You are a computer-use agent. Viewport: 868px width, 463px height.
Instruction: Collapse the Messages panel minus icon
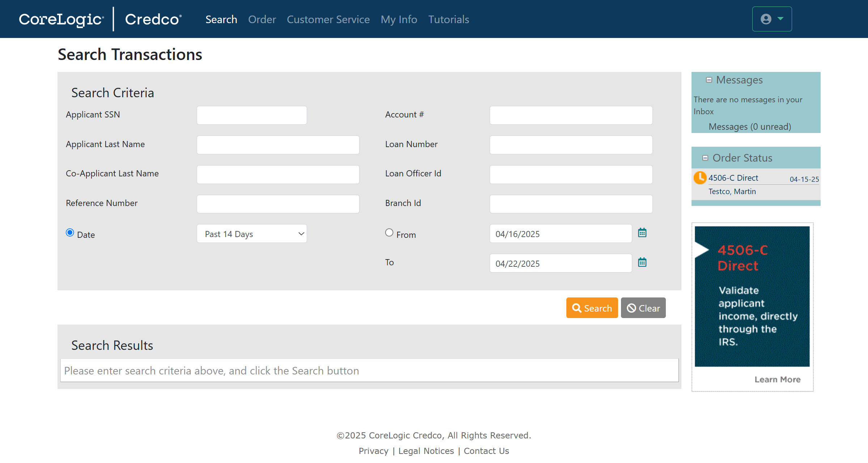pyautogui.click(x=709, y=80)
